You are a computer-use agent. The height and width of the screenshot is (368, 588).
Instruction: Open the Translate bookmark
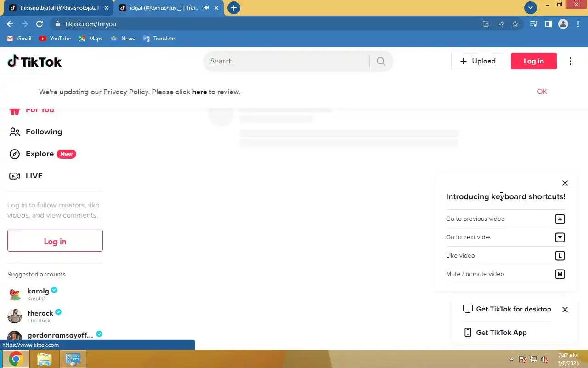click(x=159, y=39)
